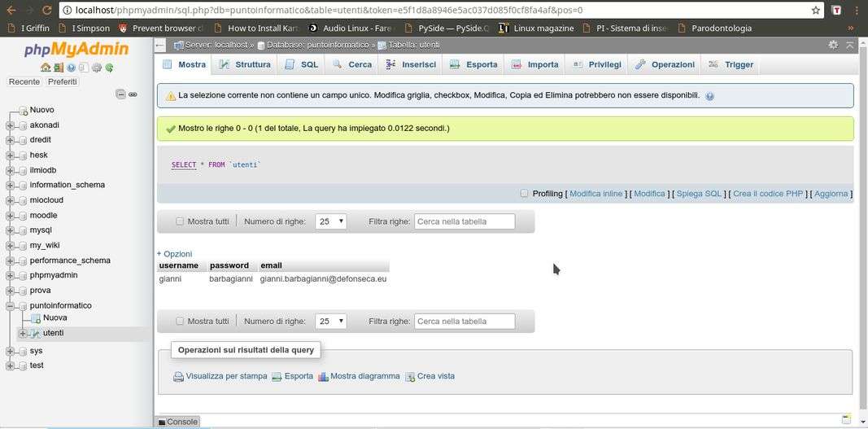Click the Crea vista icon
868x429 pixels.
point(410,377)
